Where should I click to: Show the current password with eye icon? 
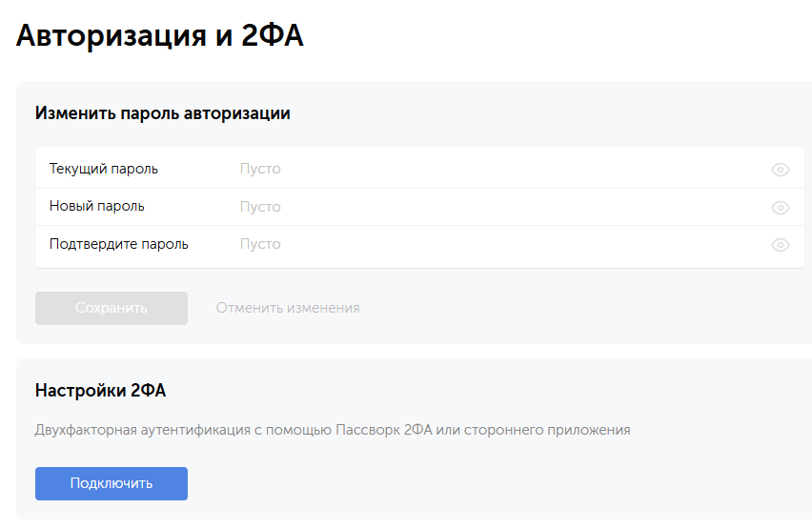780,170
